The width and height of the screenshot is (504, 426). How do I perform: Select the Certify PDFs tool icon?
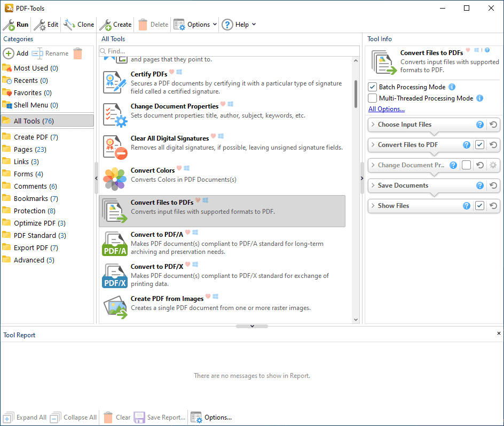tap(114, 82)
